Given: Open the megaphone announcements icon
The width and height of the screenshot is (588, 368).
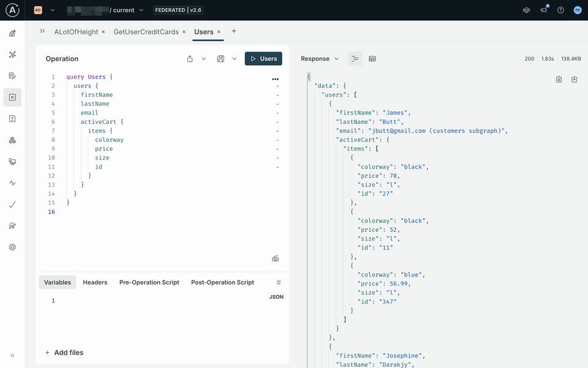Looking at the screenshot, I should (x=544, y=10).
